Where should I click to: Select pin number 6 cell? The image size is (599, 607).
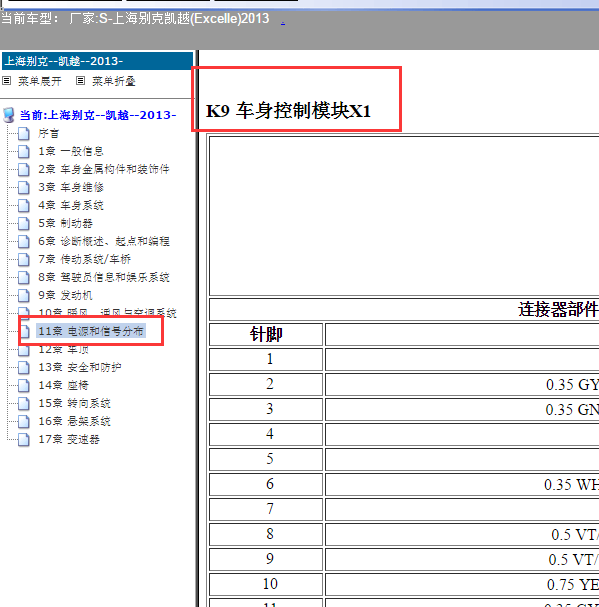(266, 484)
